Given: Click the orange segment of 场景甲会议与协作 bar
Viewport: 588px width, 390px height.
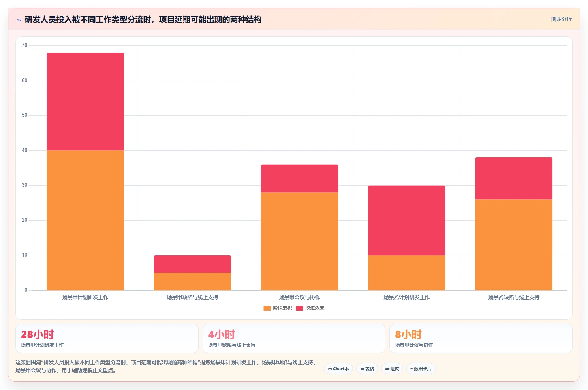Looking at the screenshot, I should click(299, 241).
